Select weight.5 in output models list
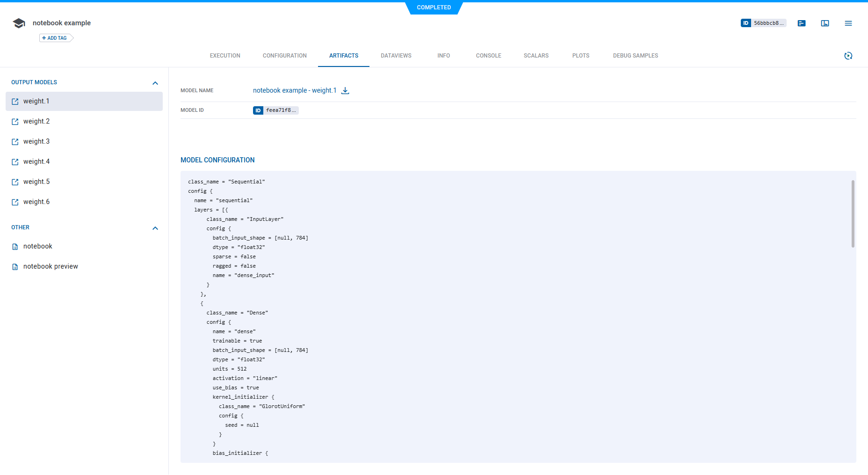 (36, 182)
